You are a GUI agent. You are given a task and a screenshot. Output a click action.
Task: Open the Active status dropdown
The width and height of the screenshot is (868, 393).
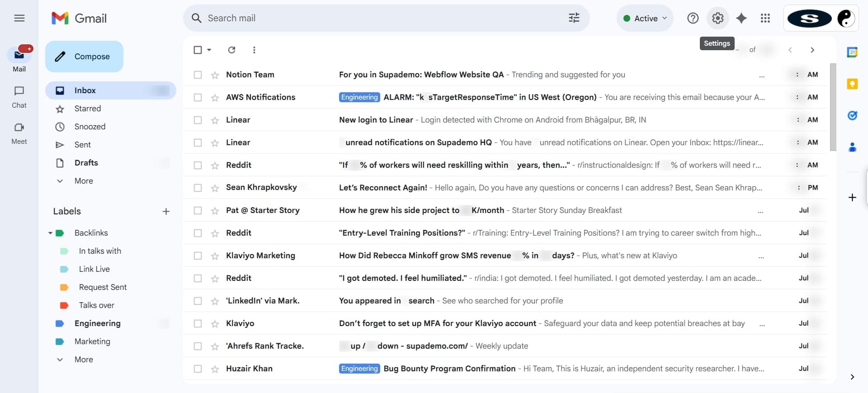pos(645,18)
